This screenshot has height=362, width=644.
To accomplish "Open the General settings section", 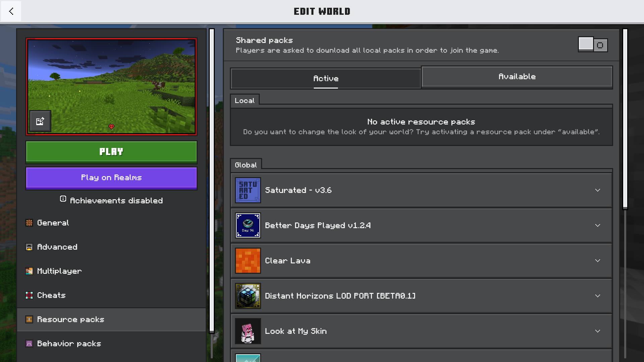I will pyautogui.click(x=111, y=223).
